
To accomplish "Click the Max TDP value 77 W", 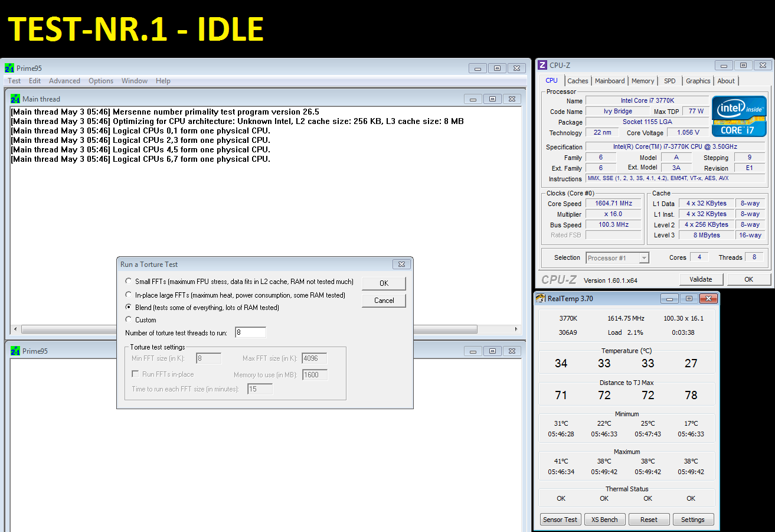I will [x=696, y=111].
